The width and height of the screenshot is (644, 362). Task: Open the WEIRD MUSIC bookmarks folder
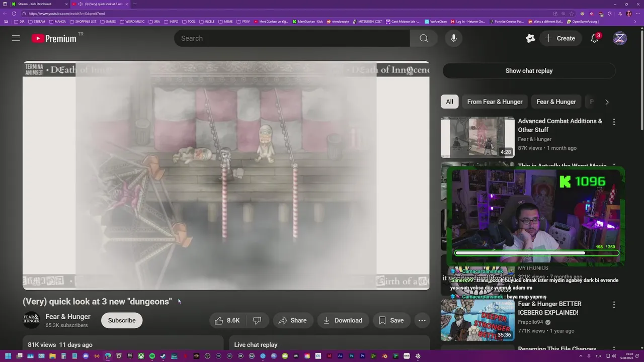132,22
